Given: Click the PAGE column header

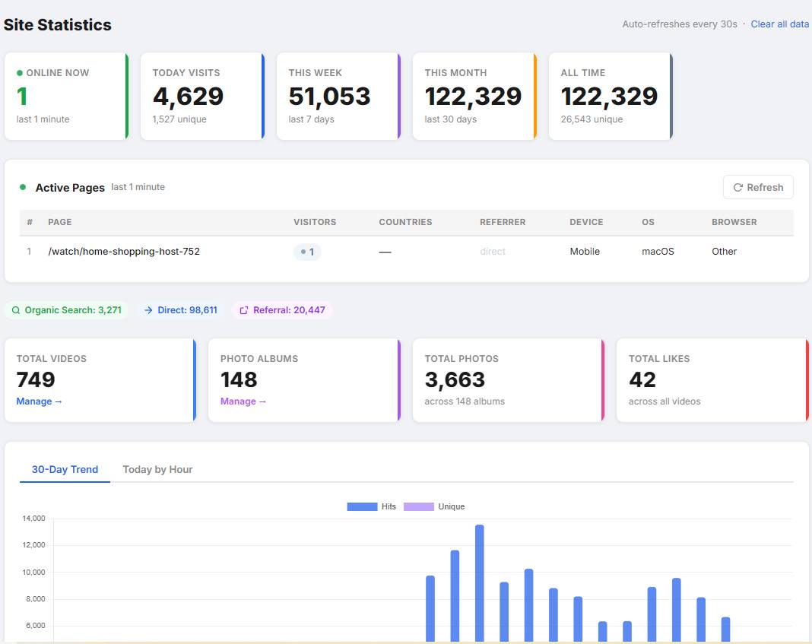Looking at the screenshot, I should pyautogui.click(x=59, y=222).
